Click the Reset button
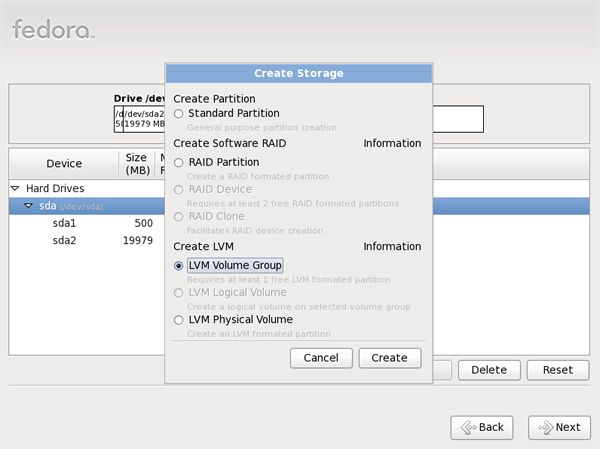Image resolution: width=600 pixels, height=449 pixels. (x=558, y=370)
